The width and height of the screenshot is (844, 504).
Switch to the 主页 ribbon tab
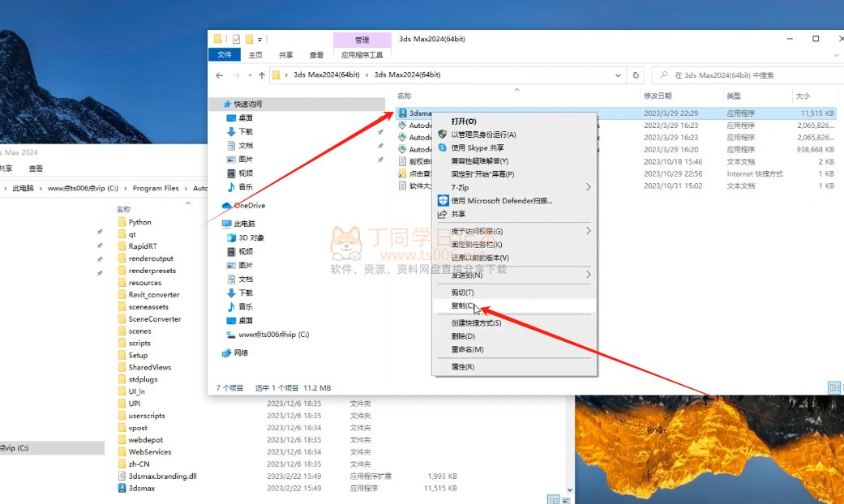tap(255, 55)
